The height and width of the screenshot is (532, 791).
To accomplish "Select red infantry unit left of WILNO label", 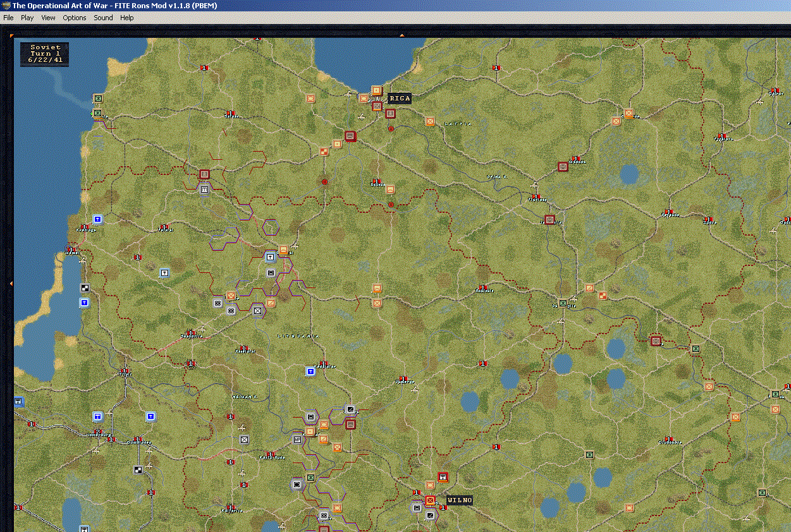I will (x=431, y=500).
